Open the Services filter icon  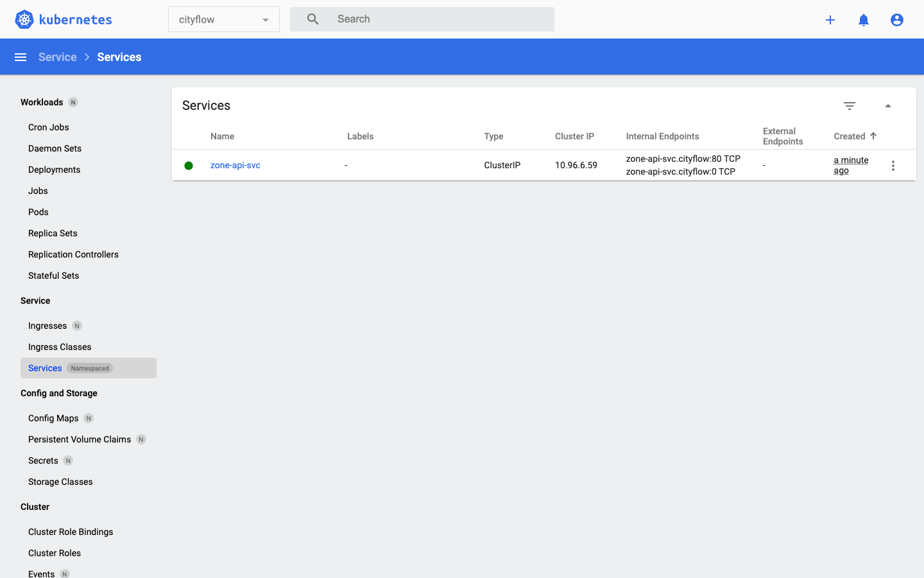pos(850,106)
